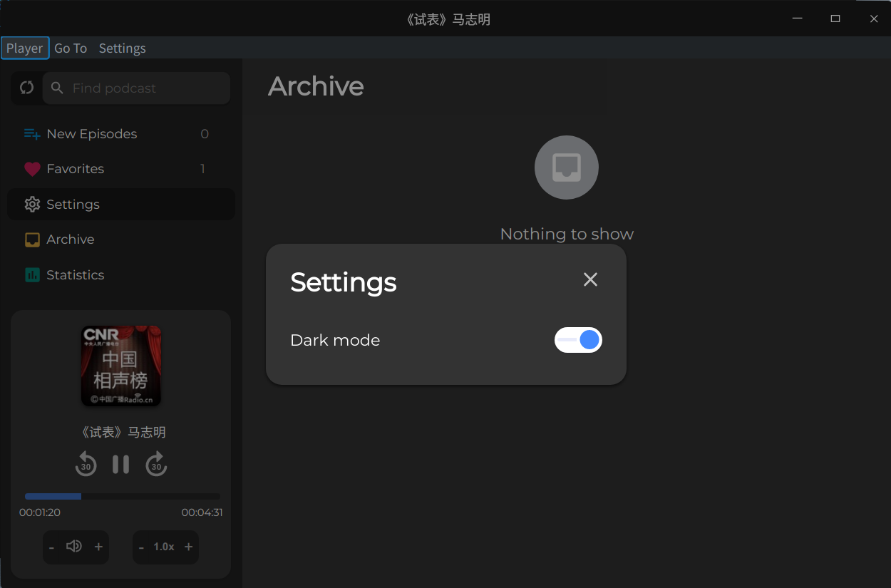The width and height of the screenshot is (891, 588).
Task: Open the Statistics page
Action: click(x=75, y=275)
